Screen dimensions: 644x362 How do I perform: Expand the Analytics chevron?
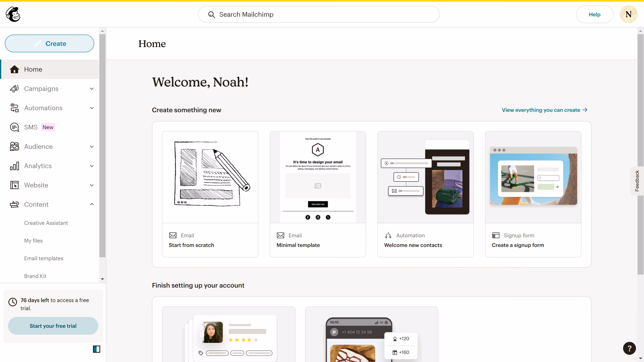point(92,166)
